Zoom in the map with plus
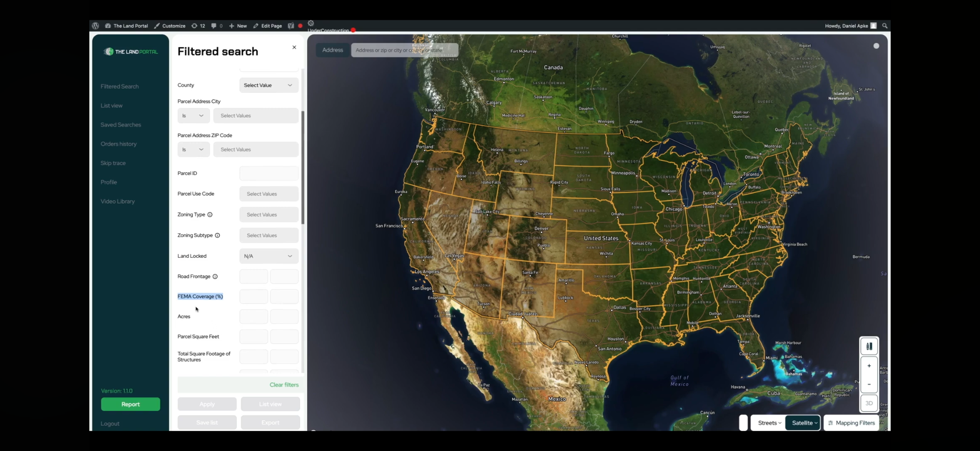980x451 pixels. click(x=869, y=366)
